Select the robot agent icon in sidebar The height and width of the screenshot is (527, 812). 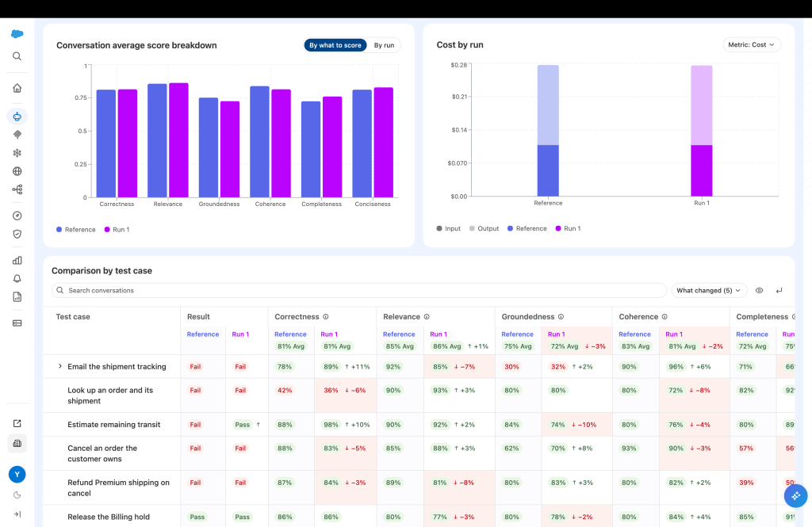pos(17,116)
